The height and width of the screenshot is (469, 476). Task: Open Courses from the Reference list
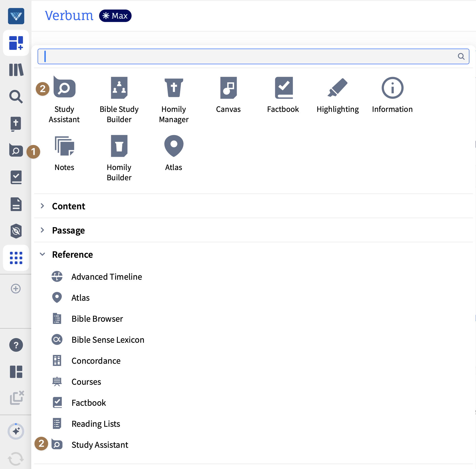point(76,381)
